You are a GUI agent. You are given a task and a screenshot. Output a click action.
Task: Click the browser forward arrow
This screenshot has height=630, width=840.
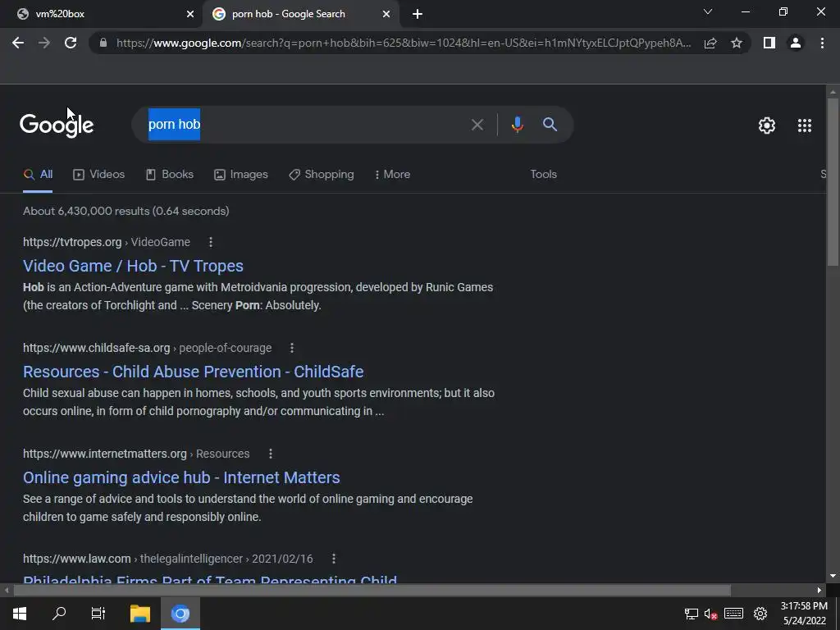coord(44,43)
